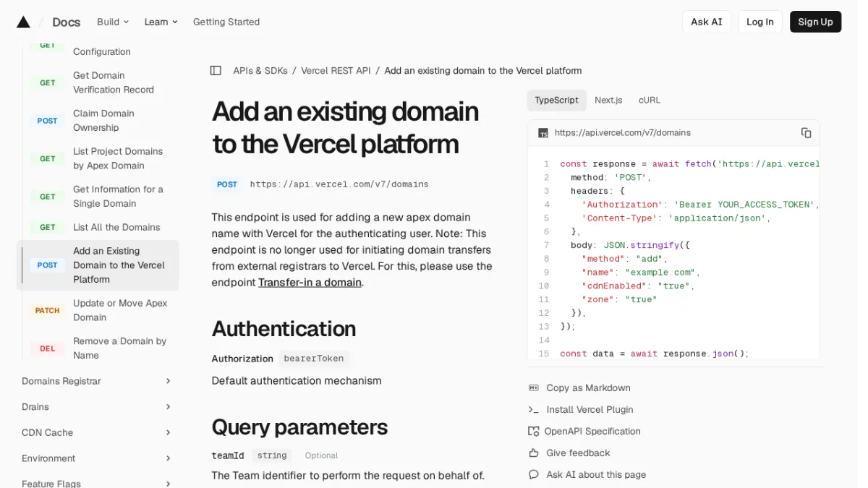
Task: Switch to the Next.js code tab
Action: point(608,100)
